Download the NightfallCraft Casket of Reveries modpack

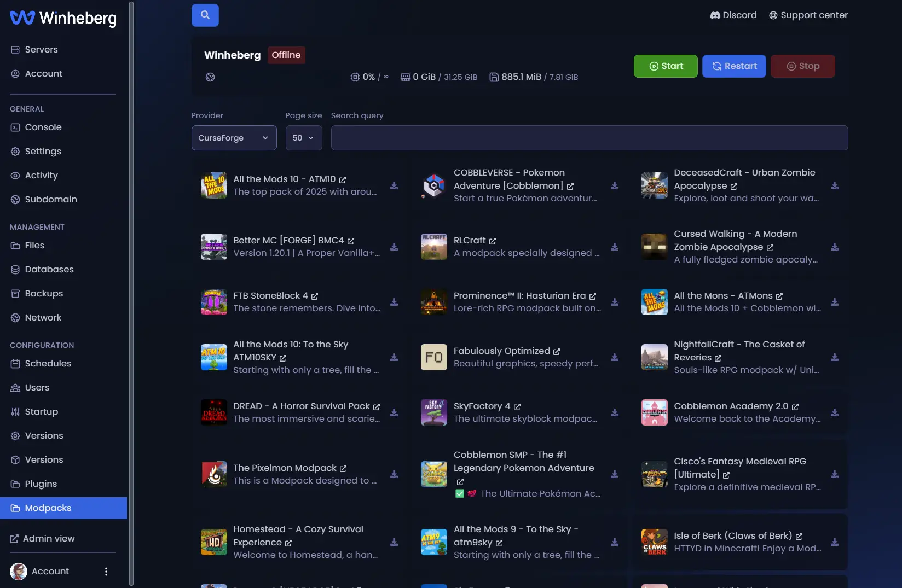pyautogui.click(x=835, y=357)
